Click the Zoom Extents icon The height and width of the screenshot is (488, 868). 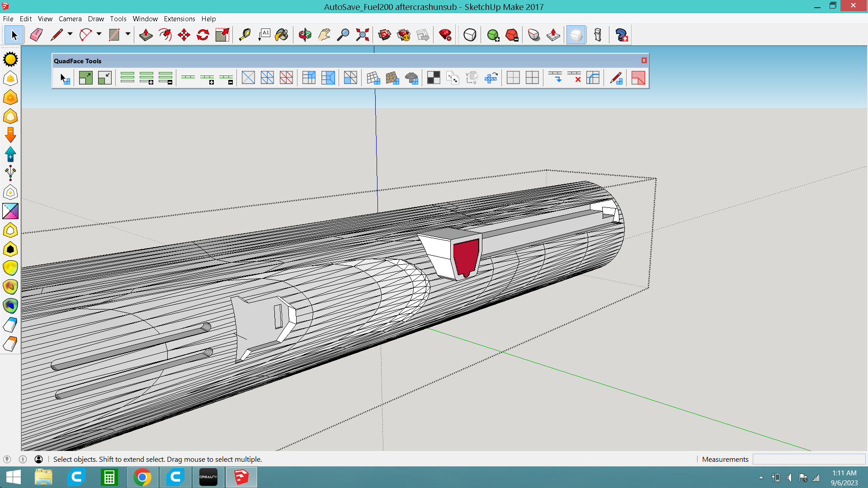363,35
